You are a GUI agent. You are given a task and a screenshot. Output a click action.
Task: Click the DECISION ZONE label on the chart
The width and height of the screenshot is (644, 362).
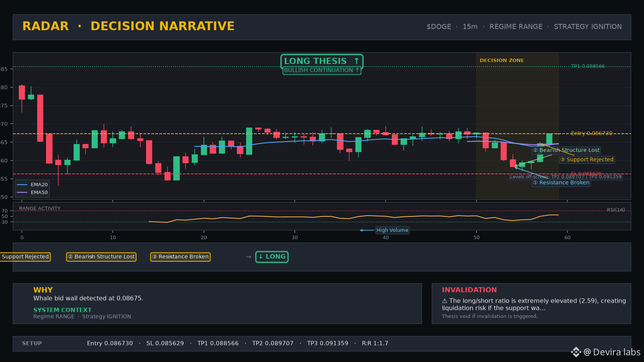coord(502,61)
